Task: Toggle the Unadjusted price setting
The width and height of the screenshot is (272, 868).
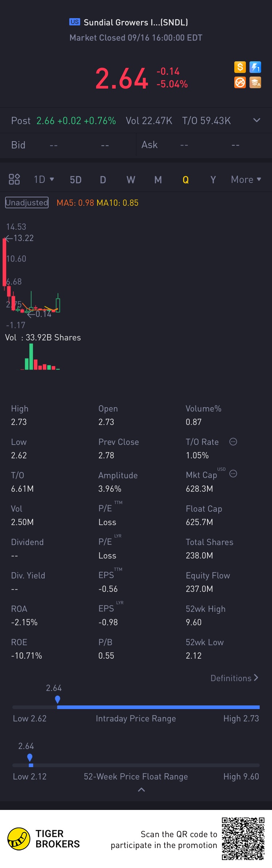Action: click(27, 202)
